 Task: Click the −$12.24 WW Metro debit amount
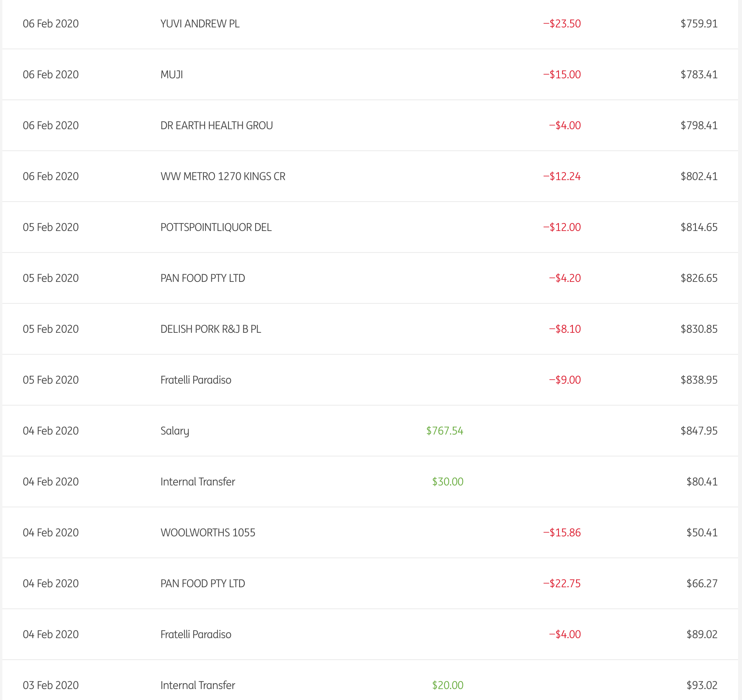(x=562, y=177)
